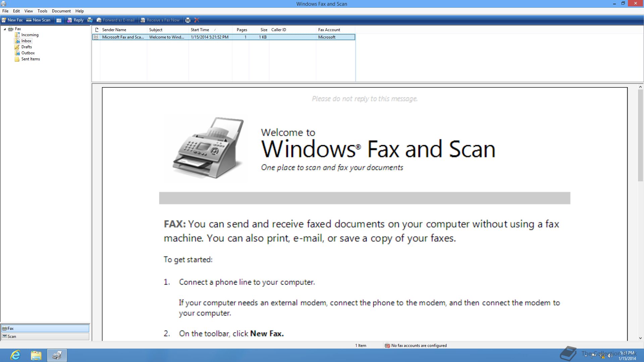
Task: Open the Document menu
Action: point(61,11)
